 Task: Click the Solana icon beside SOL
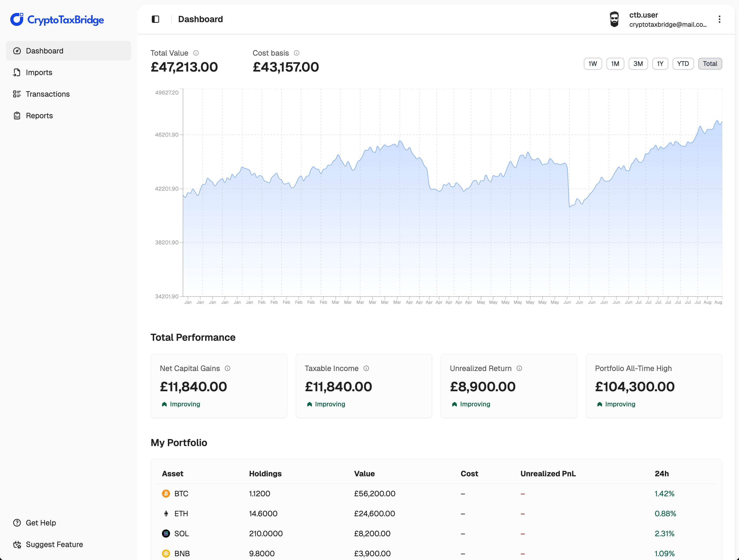click(x=166, y=534)
